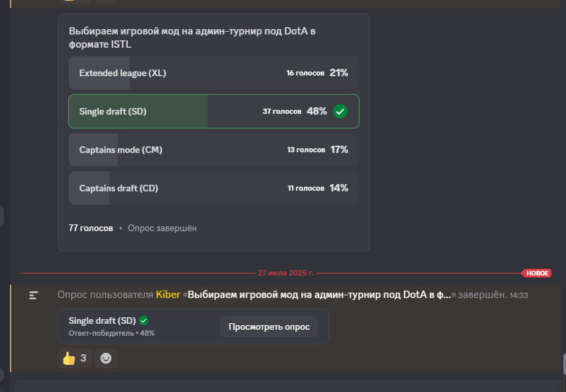This screenshot has width=566, height=392.
Task: Open the add reaction smiley icon
Action: click(106, 358)
